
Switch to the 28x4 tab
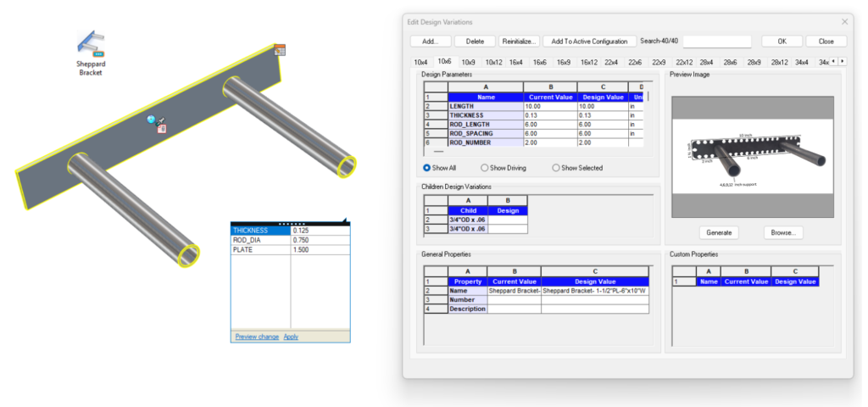tap(706, 63)
